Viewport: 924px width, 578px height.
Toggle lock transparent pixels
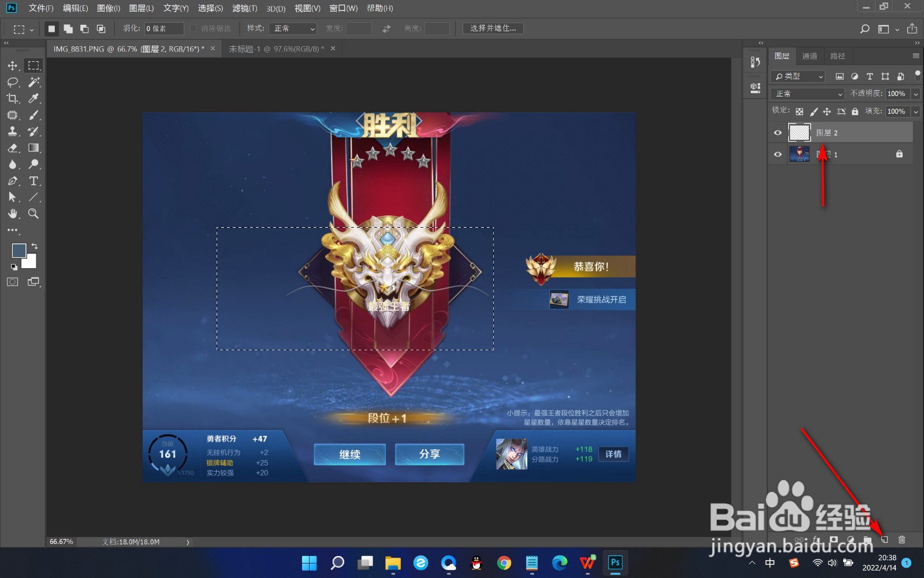799,112
